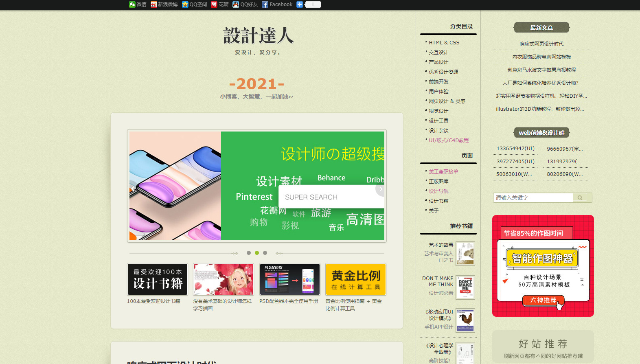The image size is (640, 364).
Task: Share page via WeChat icon
Action: [132, 4]
